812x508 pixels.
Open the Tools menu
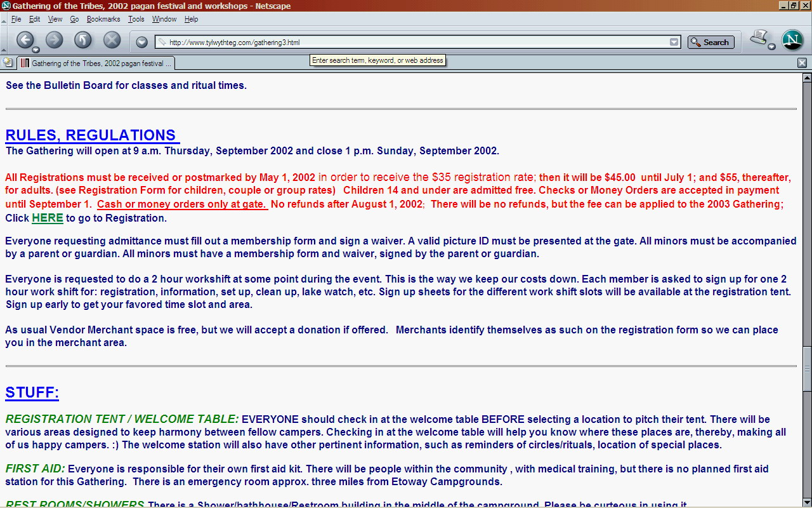tap(136, 19)
